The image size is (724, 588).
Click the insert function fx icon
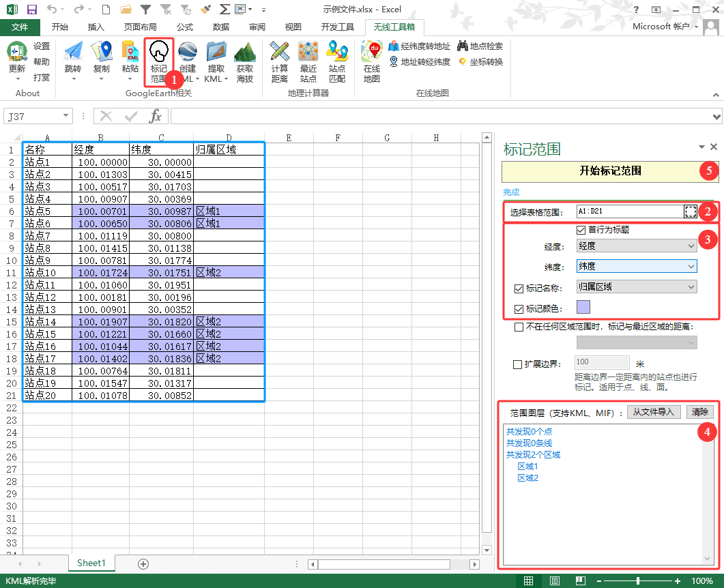[x=156, y=116]
